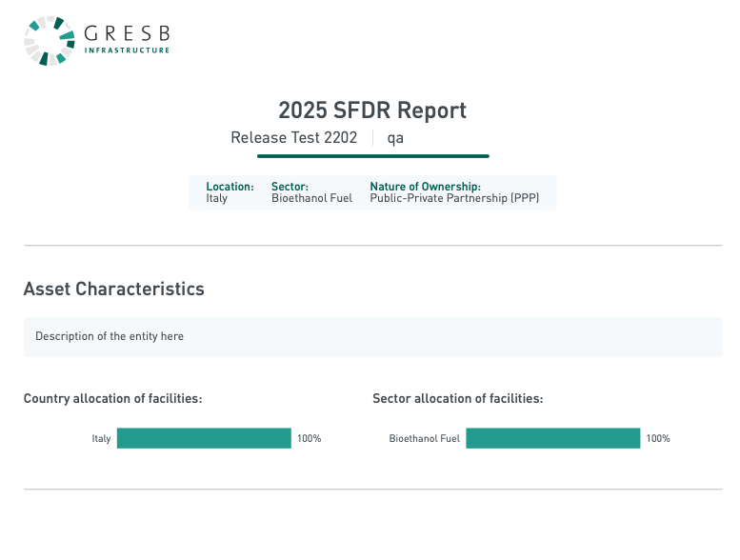This screenshot has width=740, height=560.
Task: Select the 2025 SFDR Report title
Action: (x=372, y=110)
